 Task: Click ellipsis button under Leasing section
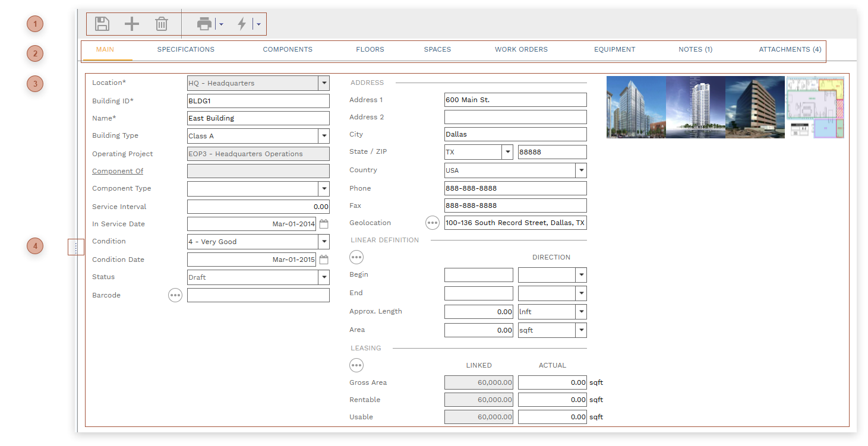(x=356, y=365)
